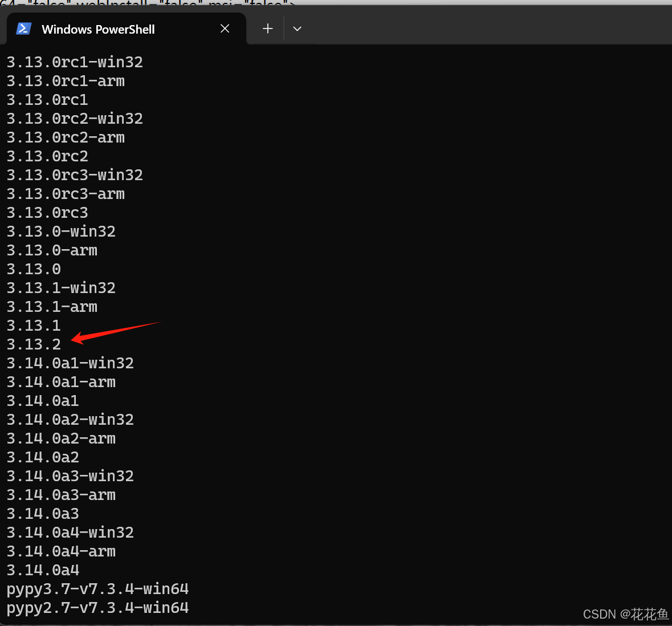Click the line reading 3.14.0a4
This screenshot has width=672, height=626.
pyautogui.click(x=42, y=571)
